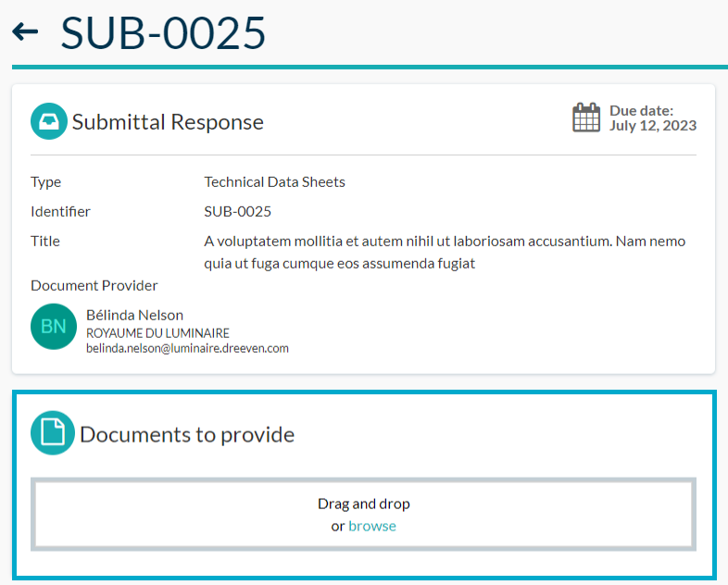
Task: Click the Submittal Response inbox icon
Action: 49,121
